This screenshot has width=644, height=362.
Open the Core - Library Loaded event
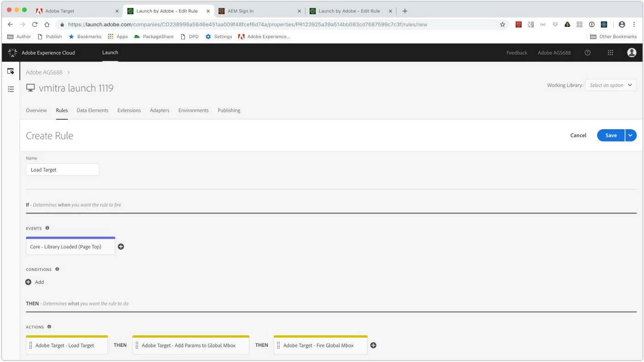point(70,246)
